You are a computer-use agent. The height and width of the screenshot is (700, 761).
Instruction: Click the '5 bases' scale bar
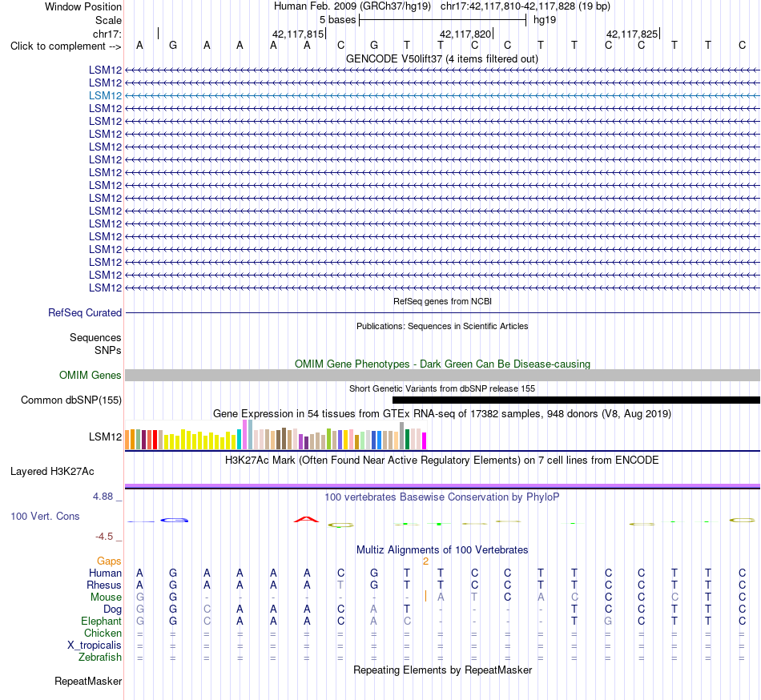pyautogui.click(x=442, y=20)
